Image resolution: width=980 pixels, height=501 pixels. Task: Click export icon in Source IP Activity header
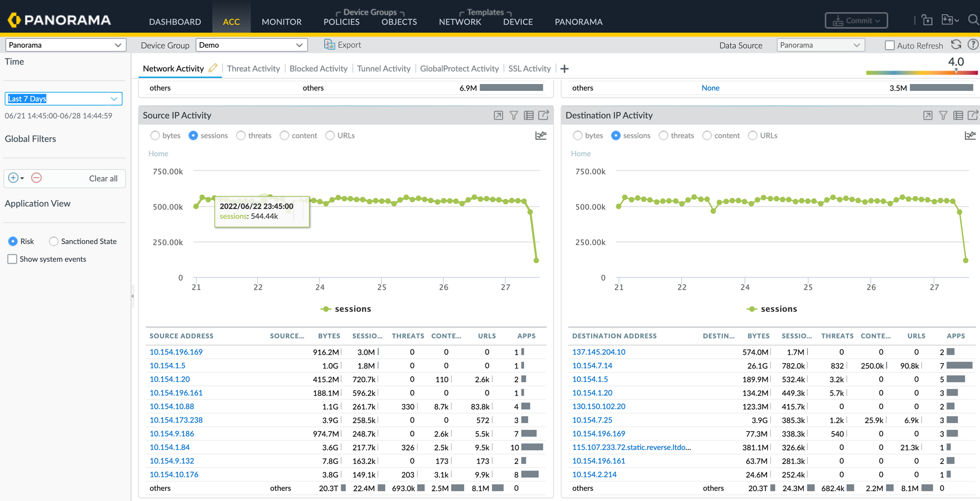543,115
